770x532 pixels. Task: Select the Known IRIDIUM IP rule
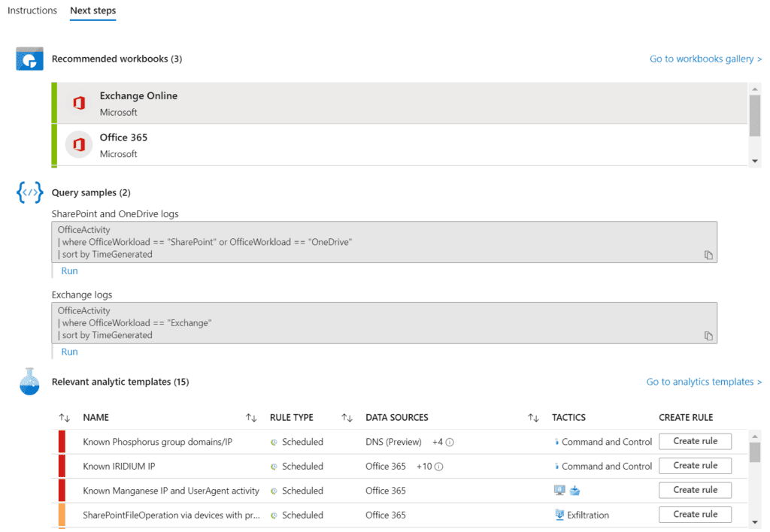(119, 466)
